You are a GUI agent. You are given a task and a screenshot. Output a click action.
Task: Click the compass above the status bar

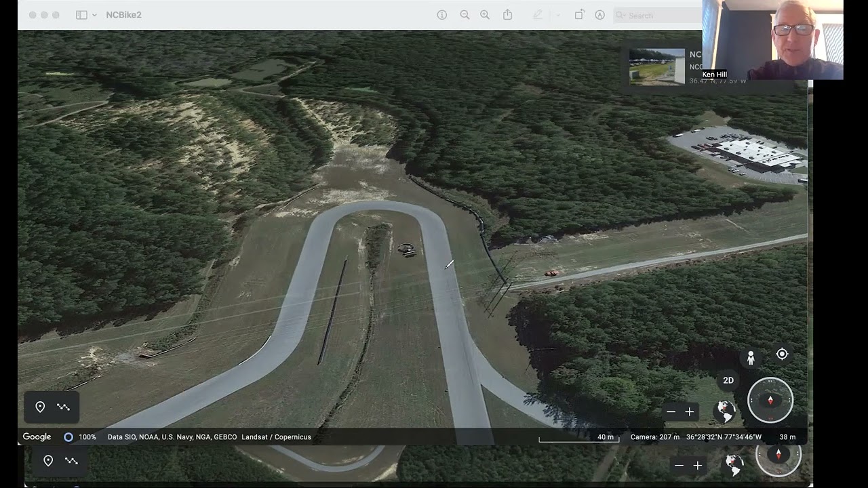pyautogui.click(x=770, y=400)
